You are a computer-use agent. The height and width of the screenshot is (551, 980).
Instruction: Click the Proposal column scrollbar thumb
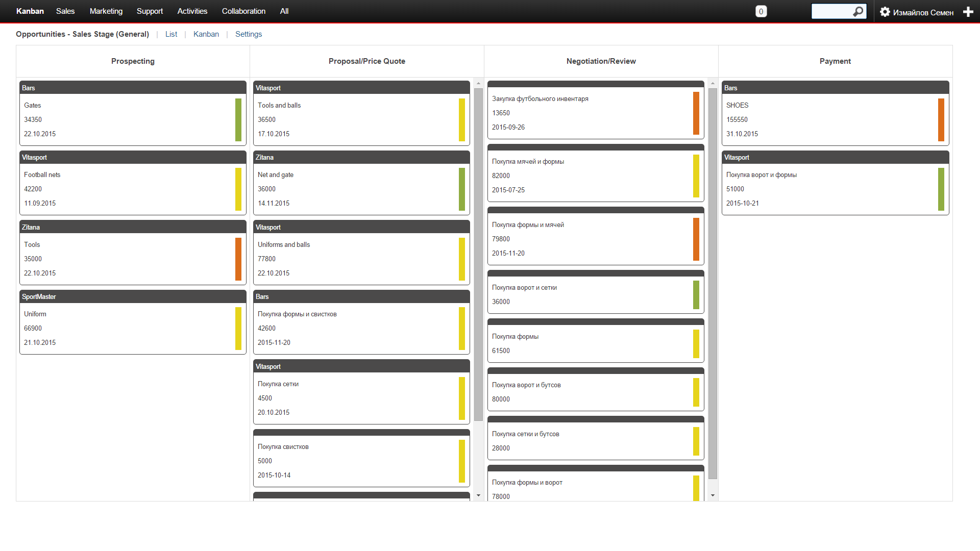[478, 255]
